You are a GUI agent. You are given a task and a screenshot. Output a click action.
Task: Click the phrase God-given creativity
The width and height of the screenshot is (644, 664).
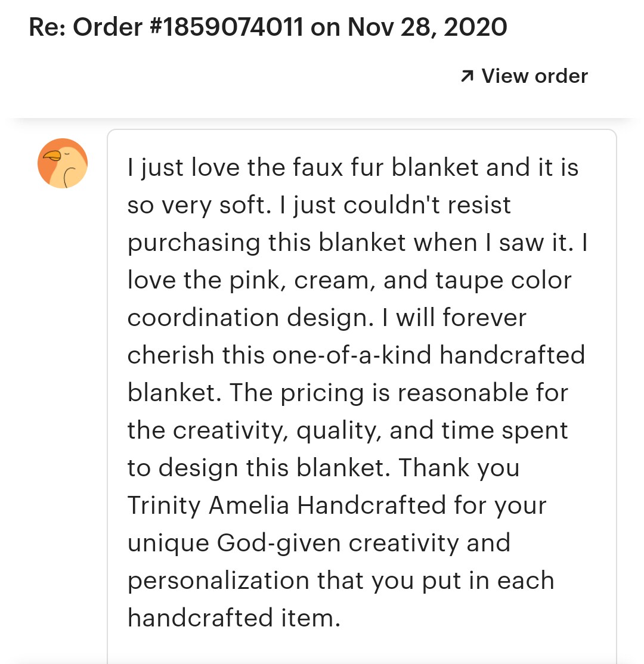click(x=338, y=543)
